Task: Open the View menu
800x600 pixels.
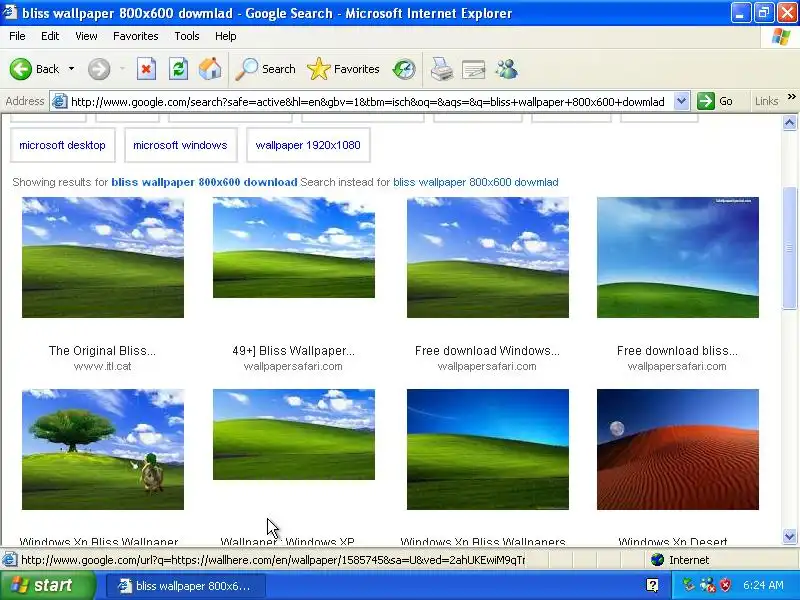Action: [x=86, y=36]
